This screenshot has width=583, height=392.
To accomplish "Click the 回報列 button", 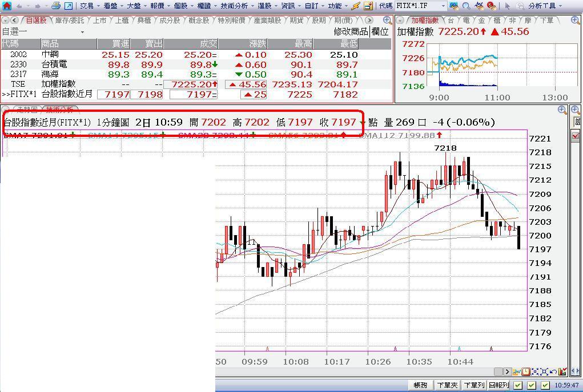I will [x=499, y=385].
